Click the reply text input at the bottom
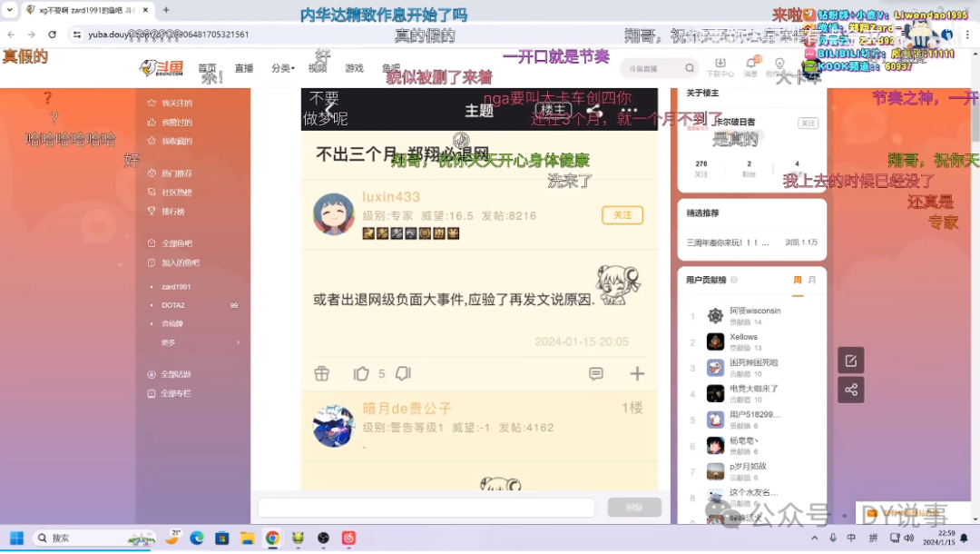The height and width of the screenshot is (554, 980). tap(426, 507)
